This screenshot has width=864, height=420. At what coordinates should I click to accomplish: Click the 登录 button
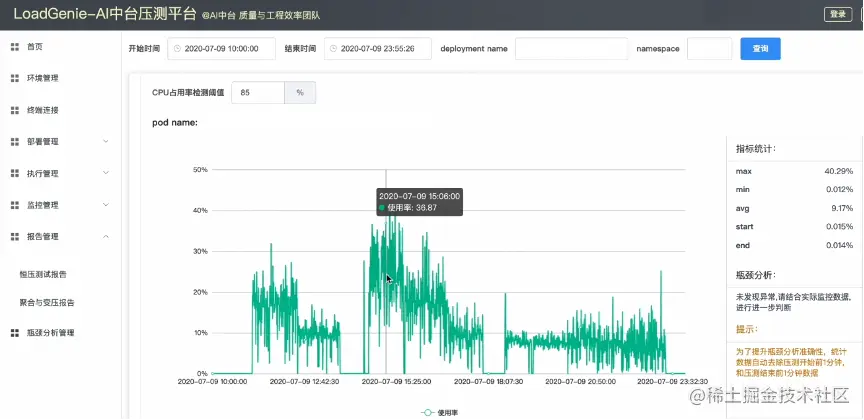point(838,15)
